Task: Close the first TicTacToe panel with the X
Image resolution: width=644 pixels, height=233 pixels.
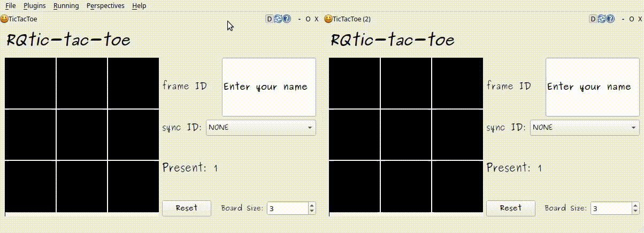Action: (317, 19)
